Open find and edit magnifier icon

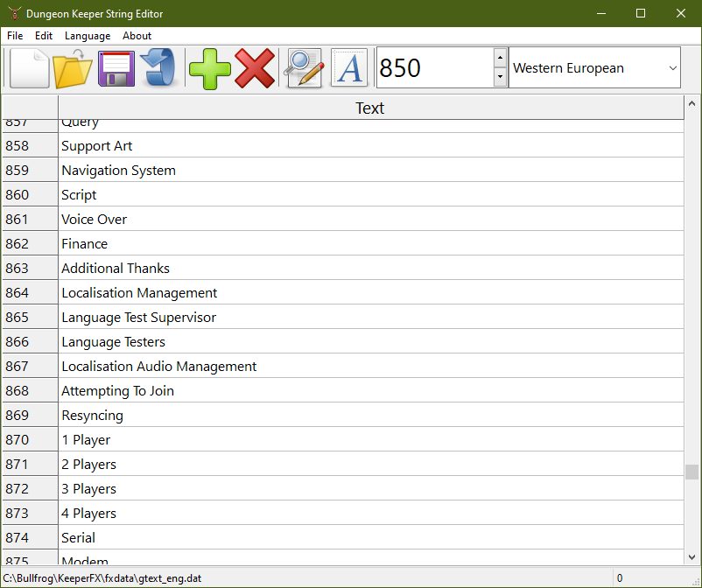(304, 68)
